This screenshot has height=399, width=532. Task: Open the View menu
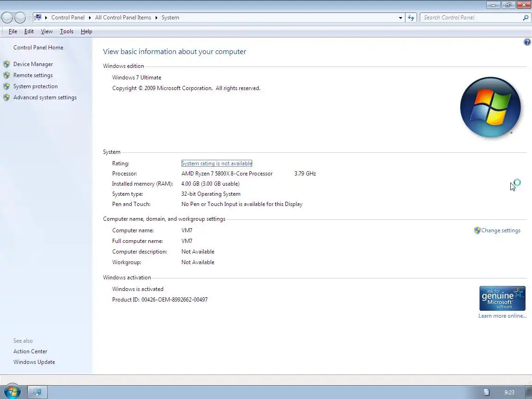pyautogui.click(x=47, y=31)
